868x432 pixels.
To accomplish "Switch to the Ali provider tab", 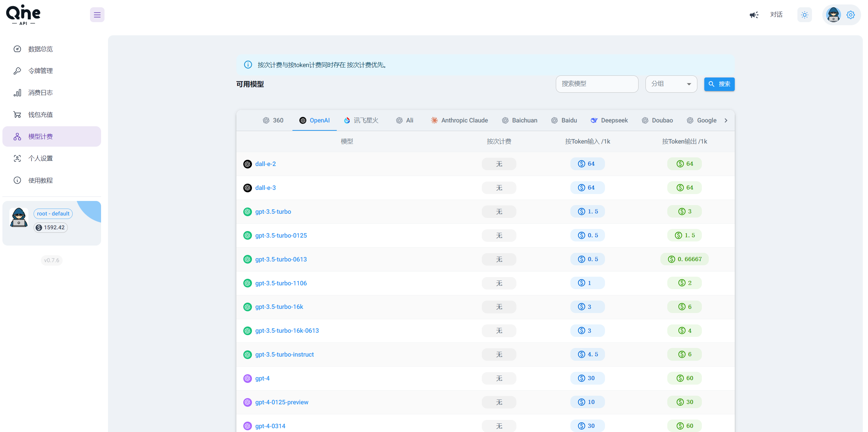I will pyautogui.click(x=405, y=120).
